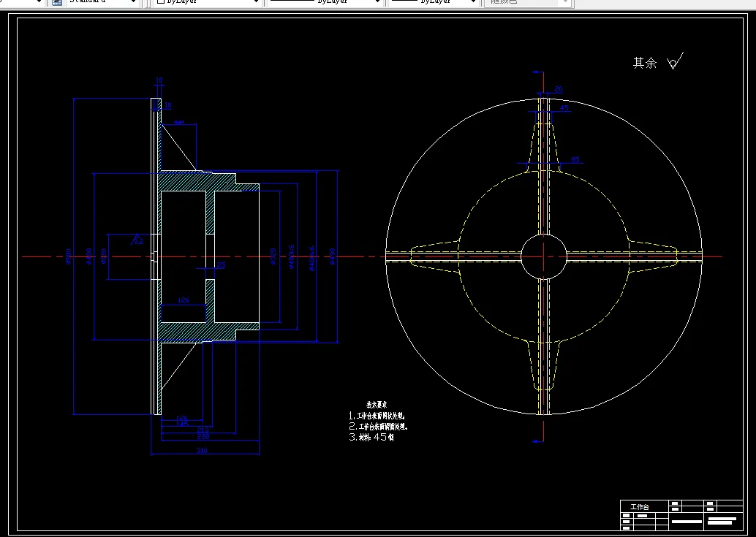
Task: Select the '20' slot width dimension
Action: pos(559,89)
